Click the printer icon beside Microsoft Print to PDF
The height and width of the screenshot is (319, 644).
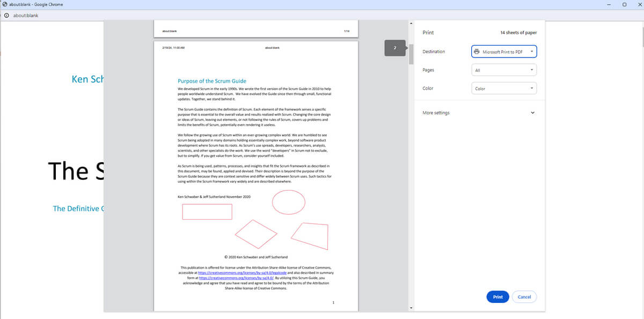coord(477,51)
